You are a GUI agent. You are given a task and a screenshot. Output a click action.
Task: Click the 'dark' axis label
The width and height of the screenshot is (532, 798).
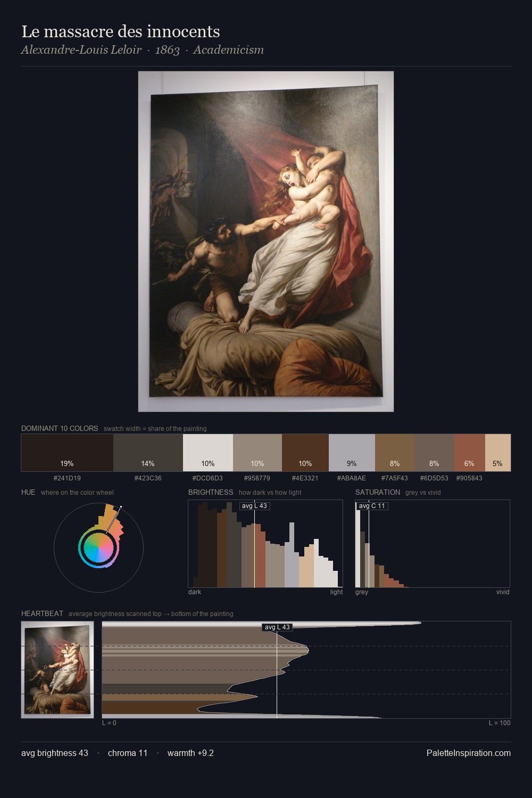[195, 592]
